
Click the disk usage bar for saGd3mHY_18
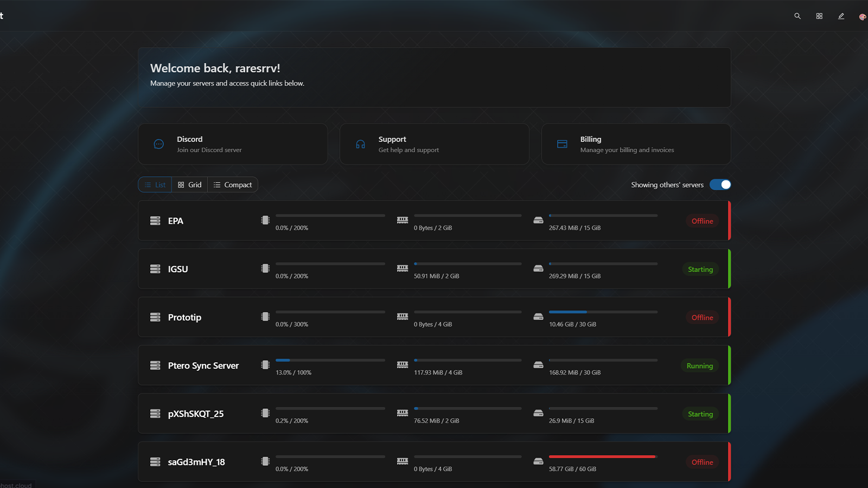pos(603,457)
